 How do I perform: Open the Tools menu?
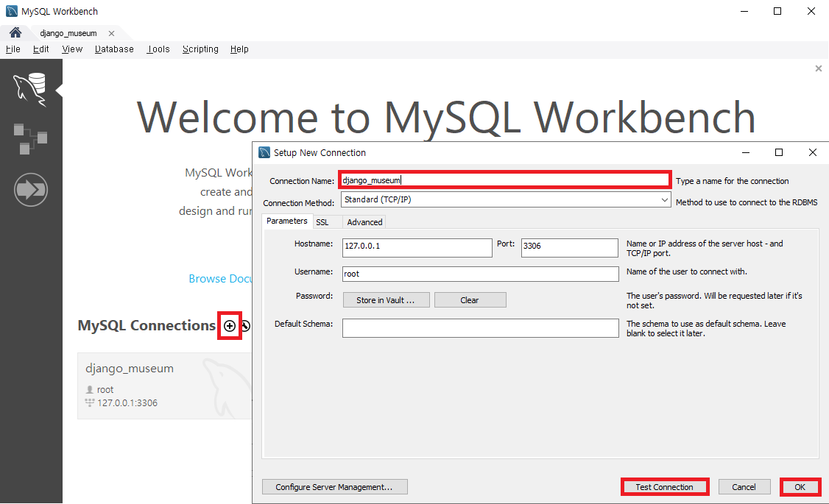pyautogui.click(x=158, y=49)
